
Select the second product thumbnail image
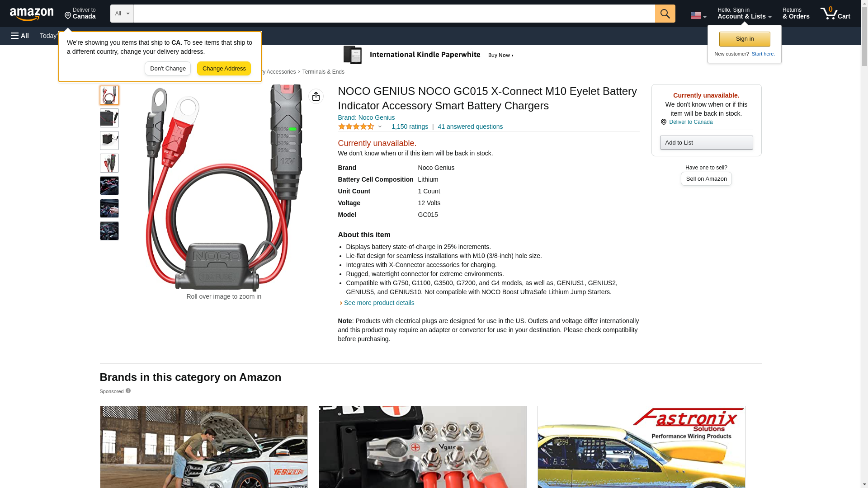(x=109, y=118)
